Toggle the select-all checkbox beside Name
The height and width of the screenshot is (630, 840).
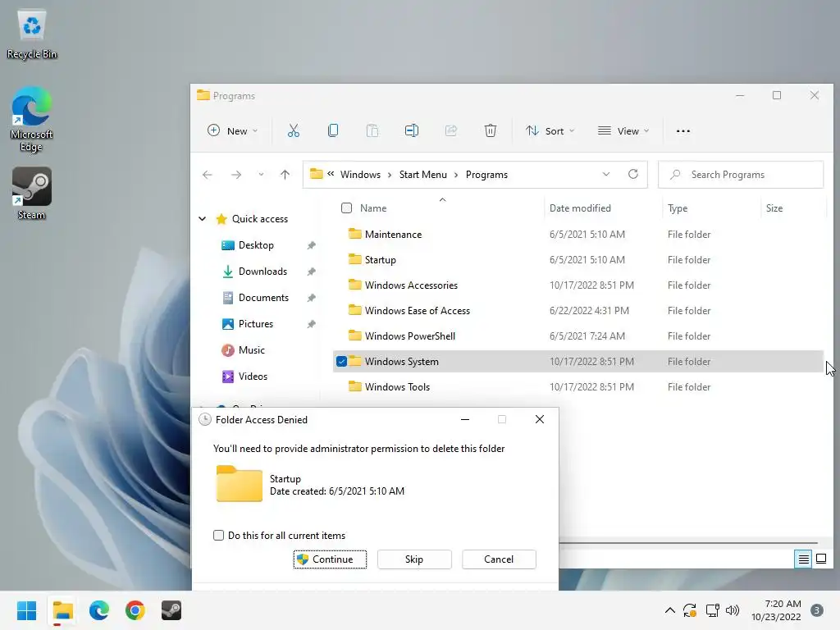pyautogui.click(x=347, y=208)
